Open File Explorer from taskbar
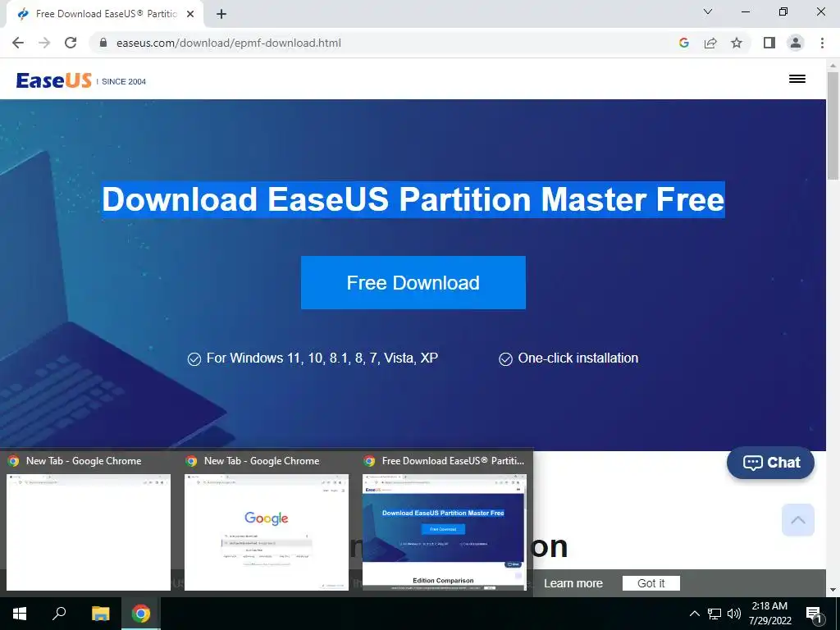This screenshot has height=630, width=840. (x=100, y=614)
